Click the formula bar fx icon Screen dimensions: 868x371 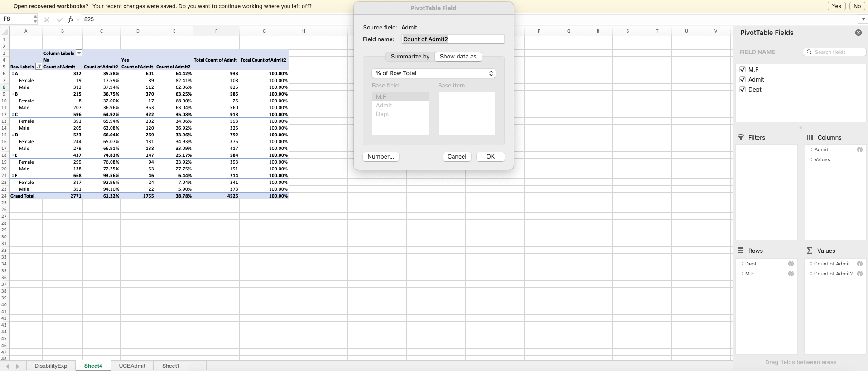tap(71, 19)
